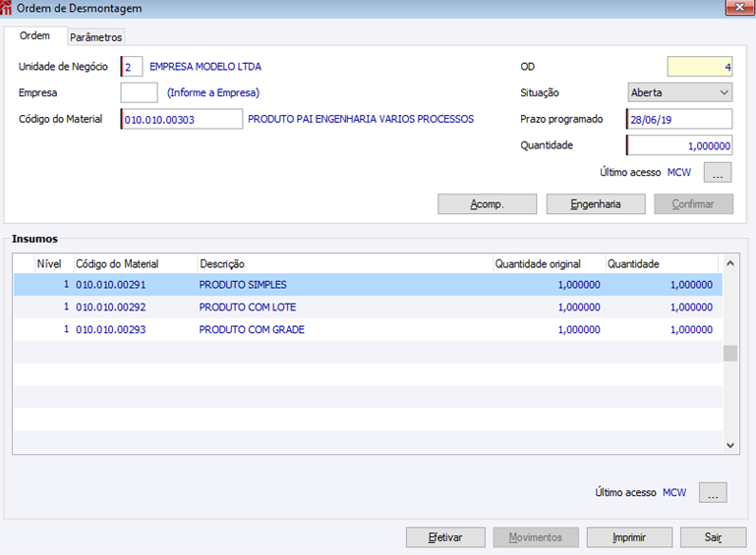Click the Prazo programado date field
756x555 pixels.
click(679, 119)
